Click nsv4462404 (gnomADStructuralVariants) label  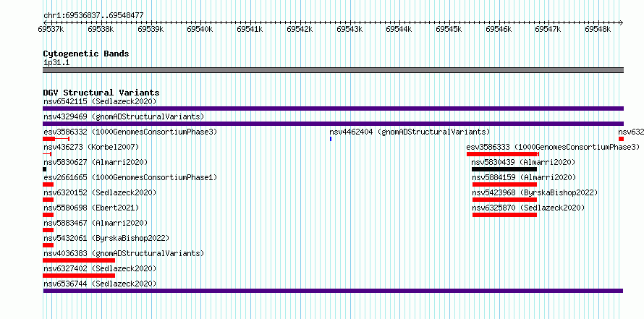pyautogui.click(x=410, y=132)
